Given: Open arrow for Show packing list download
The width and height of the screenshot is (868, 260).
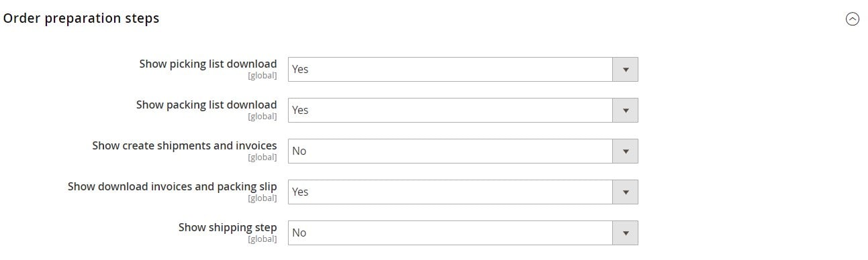Looking at the screenshot, I should click(x=626, y=110).
